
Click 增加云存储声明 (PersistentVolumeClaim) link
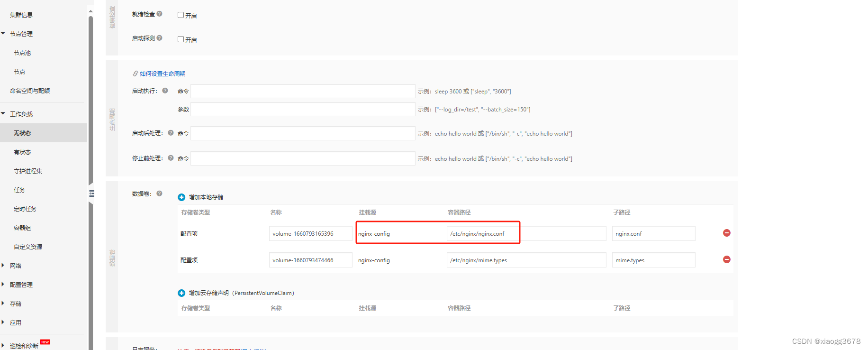(242, 293)
